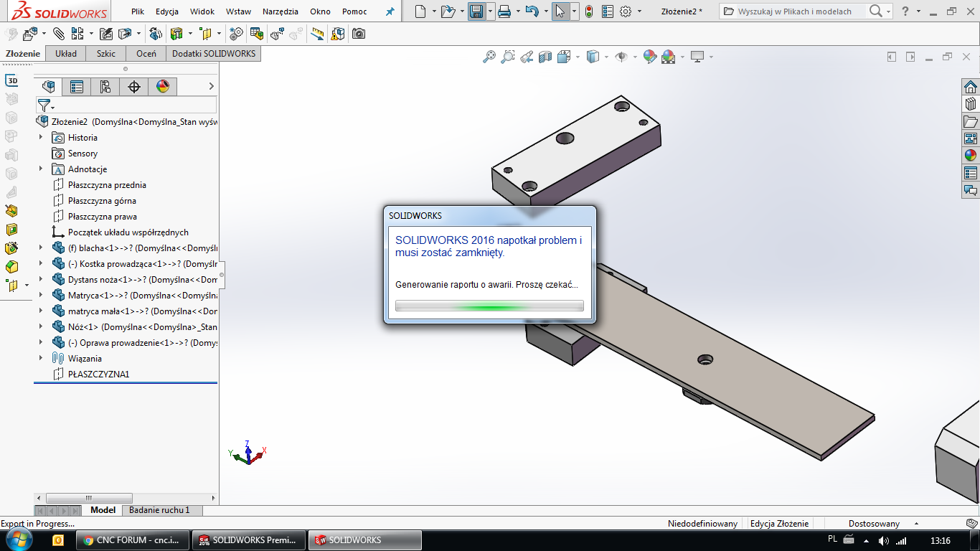Open the Wstaw menu
The height and width of the screenshot is (551, 980).
click(x=238, y=11)
